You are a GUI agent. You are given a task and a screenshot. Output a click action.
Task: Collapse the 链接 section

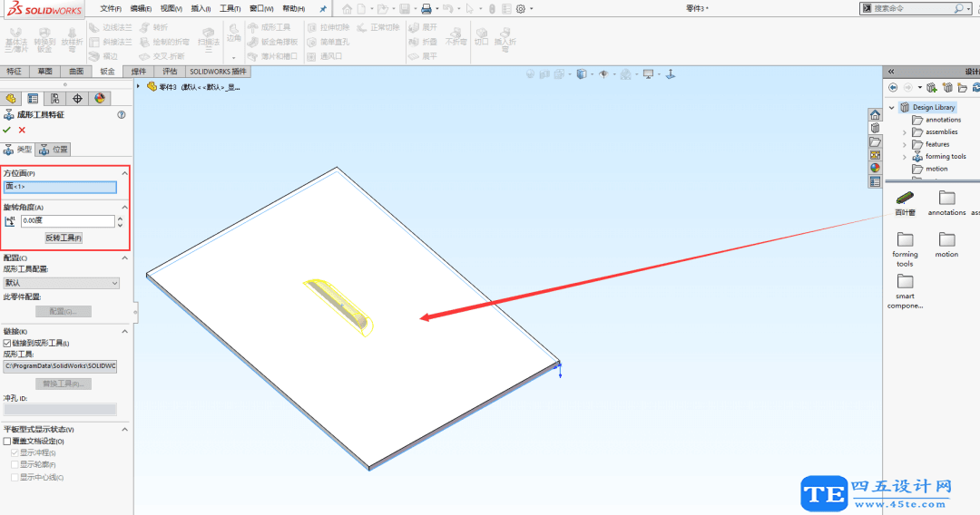124,332
